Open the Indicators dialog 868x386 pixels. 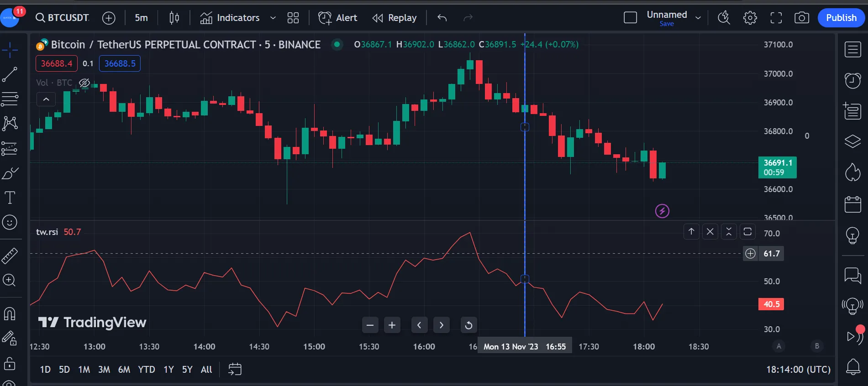230,18
